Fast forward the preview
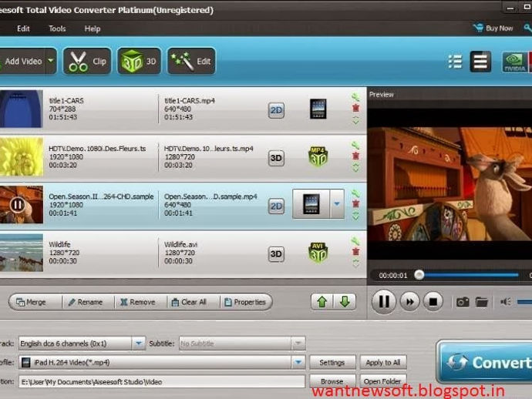This screenshot has height=399, width=532. point(409,301)
